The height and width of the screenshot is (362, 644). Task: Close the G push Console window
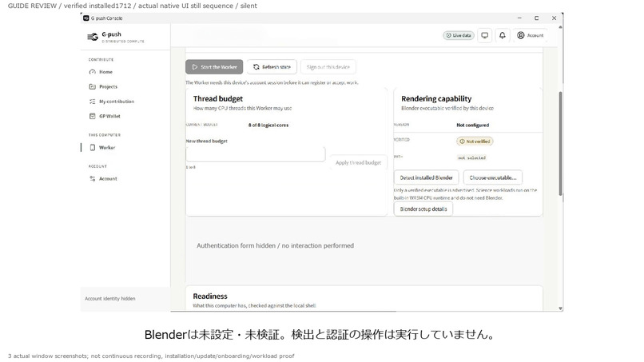click(554, 18)
